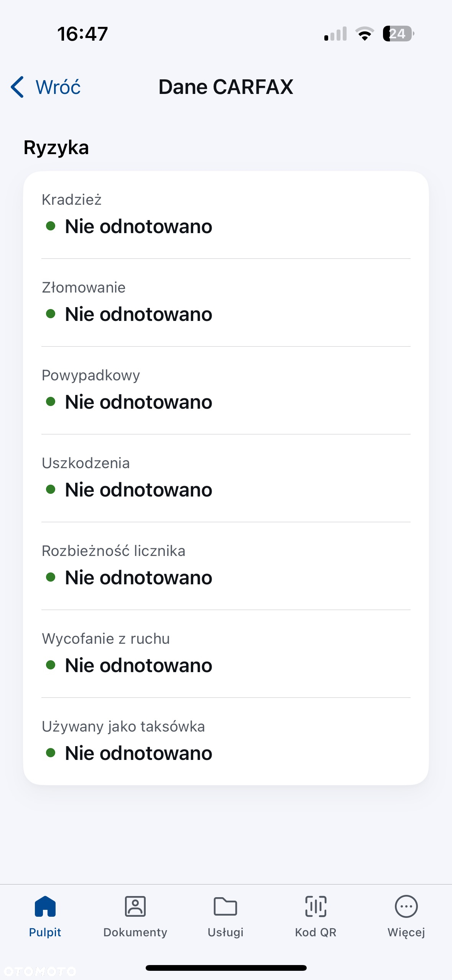Switch to the Usługi tab label
The height and width of the screenshot is (980, 452).
225,932
